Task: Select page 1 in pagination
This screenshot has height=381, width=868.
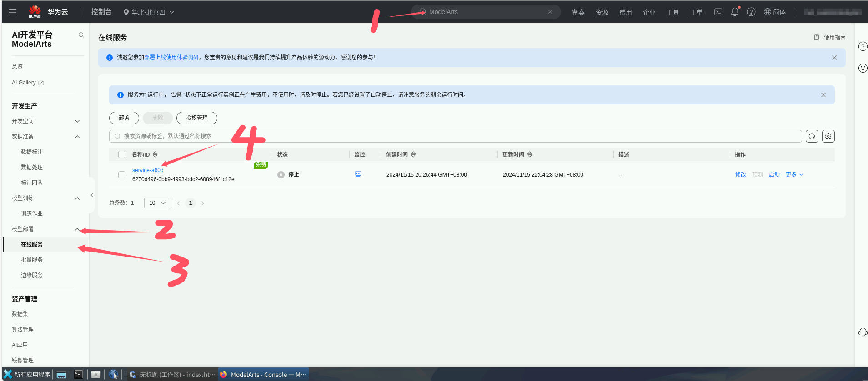Action: pyautogui.click(x=191, y=203)
